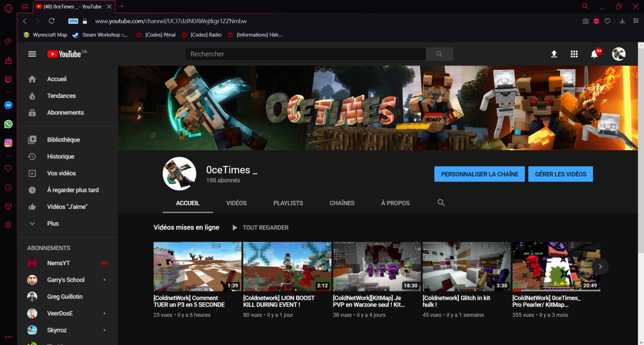Add page to bookmarks heart

pyautogui.click(x=607, y=21)
